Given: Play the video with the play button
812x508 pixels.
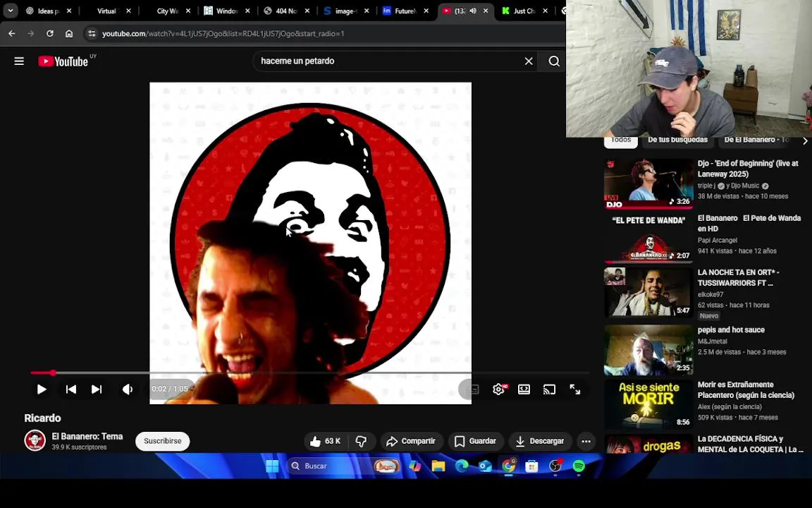Looking at the screenshot, I should 42,389.
